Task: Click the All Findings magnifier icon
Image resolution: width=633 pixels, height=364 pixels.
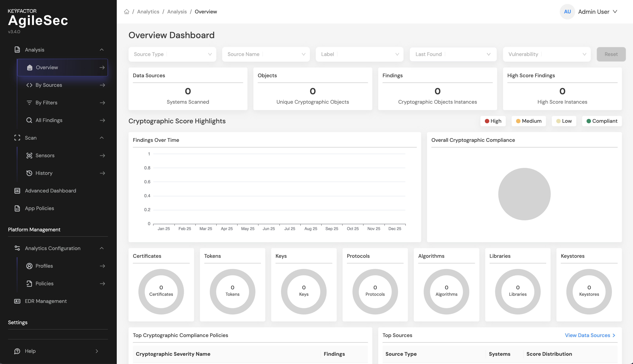Action: pos(29,120)
